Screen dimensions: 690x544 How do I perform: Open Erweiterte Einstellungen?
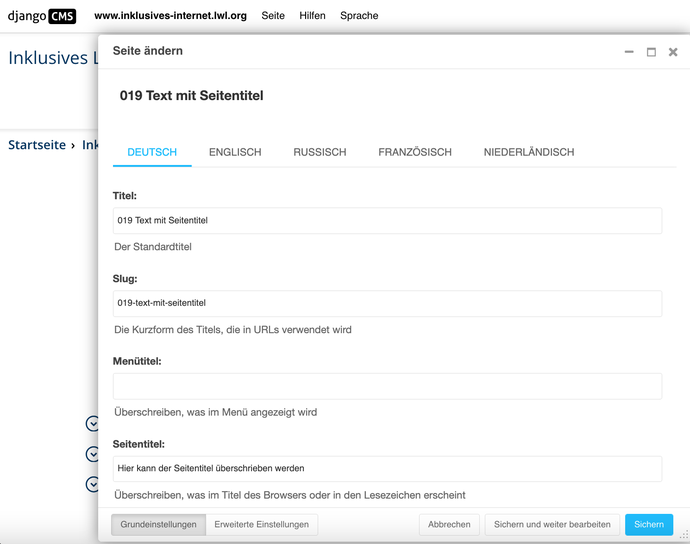tap(261, 525)
